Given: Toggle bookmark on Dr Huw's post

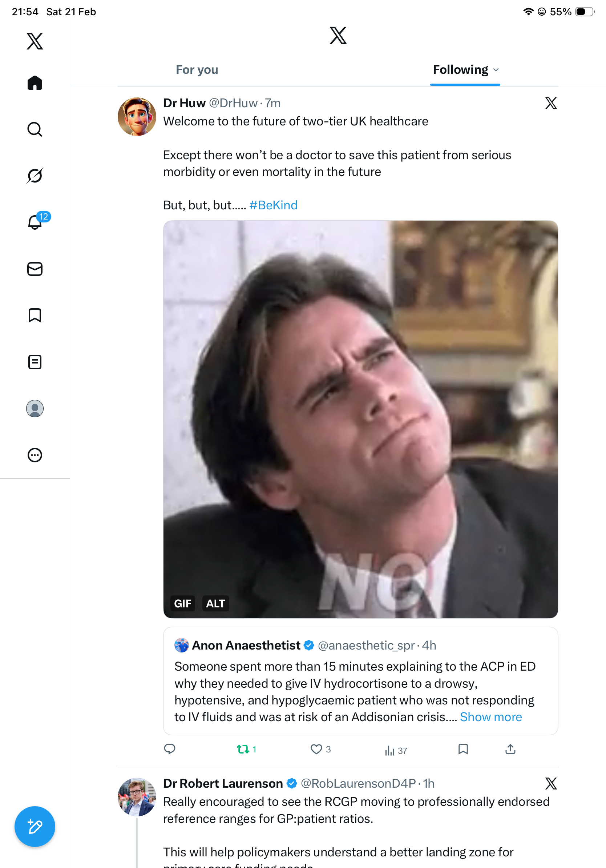Looking at the screenshot, I should coord(463,749).
